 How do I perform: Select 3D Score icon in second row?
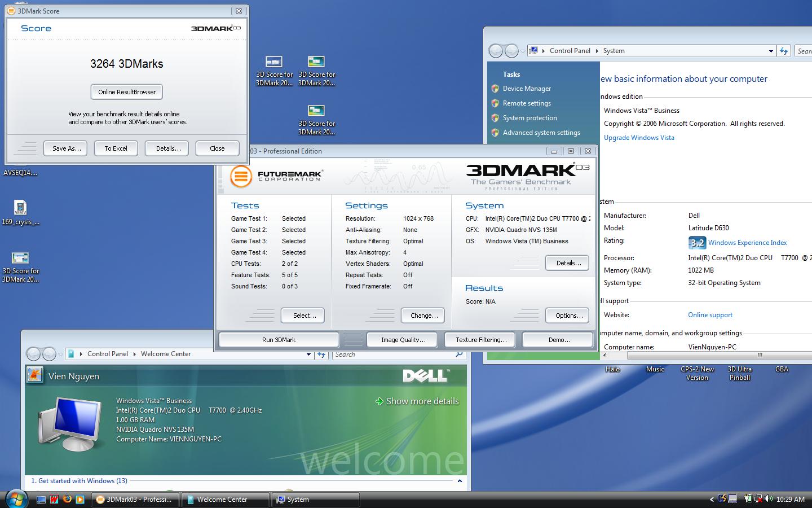316,120
